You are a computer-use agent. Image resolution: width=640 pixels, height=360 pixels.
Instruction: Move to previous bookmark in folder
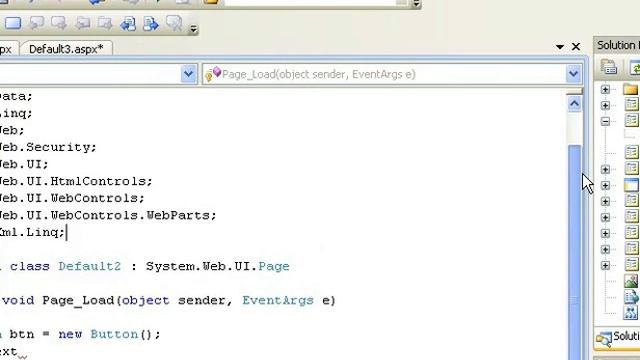[82, 24]
